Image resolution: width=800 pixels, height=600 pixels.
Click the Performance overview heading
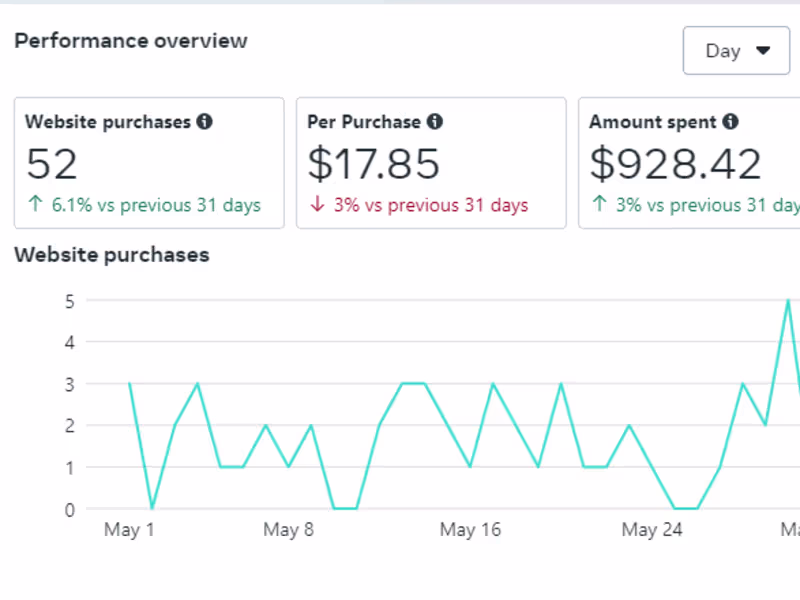(130, 40)
